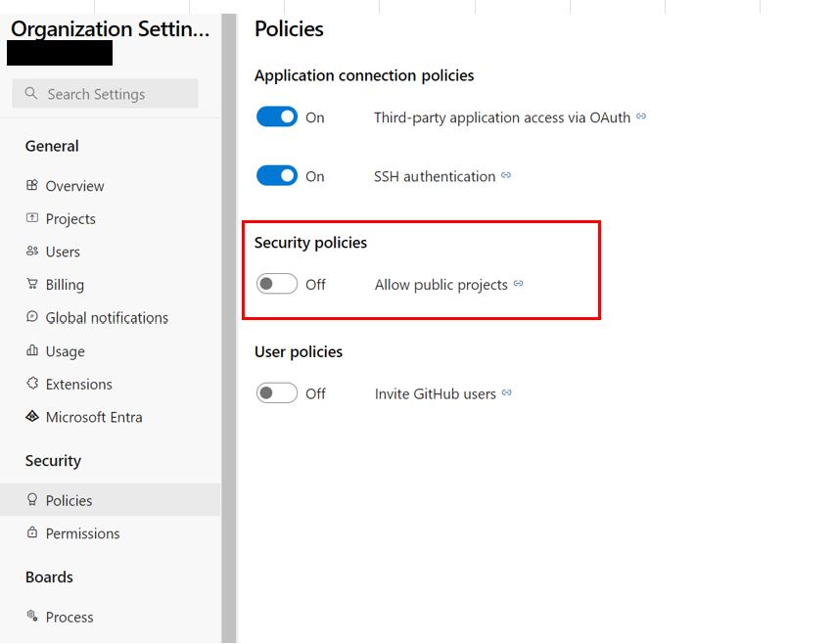834x644 pixels.
Task: Disable Third-party application access via OAuth toggle
Action: coord(277,117)
